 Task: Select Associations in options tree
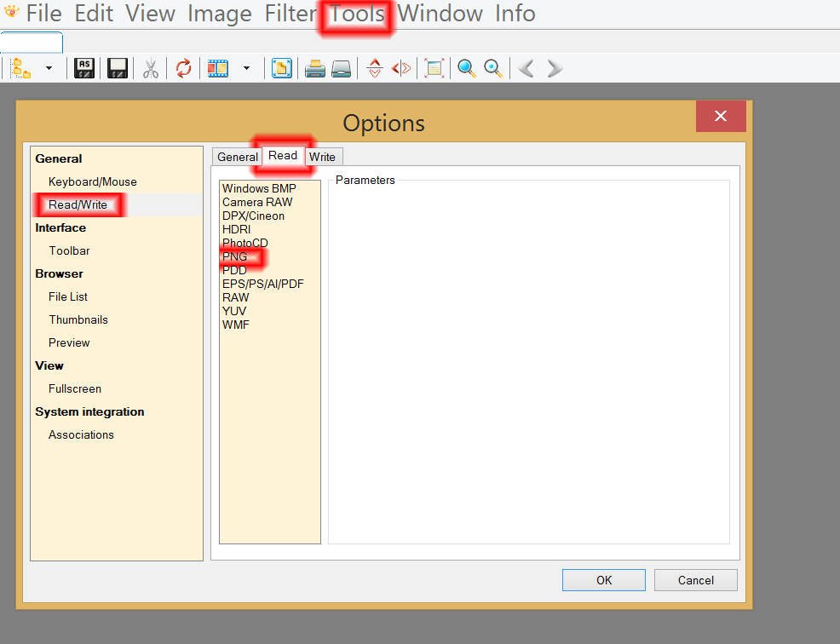tap(82, 435)
